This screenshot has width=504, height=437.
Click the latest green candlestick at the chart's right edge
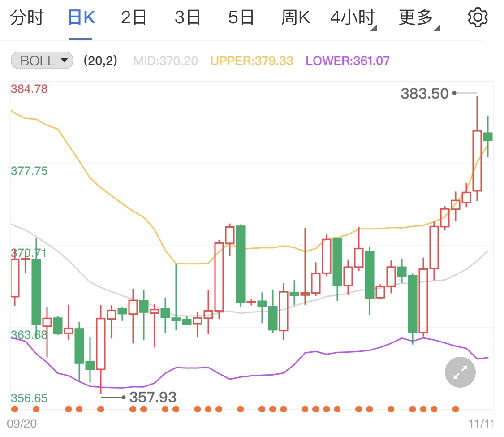pyautogui.click(x=487, y=136)
